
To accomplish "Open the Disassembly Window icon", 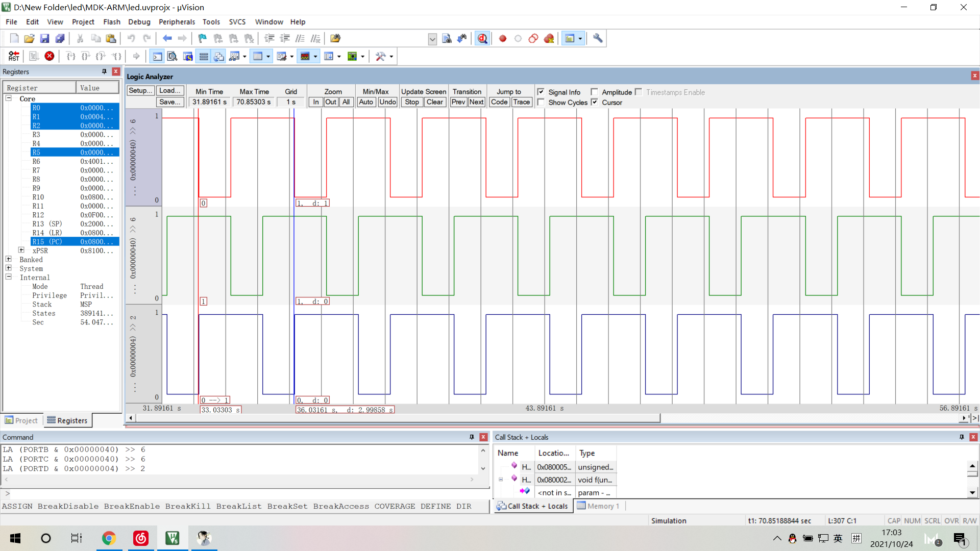I will 172,56.
